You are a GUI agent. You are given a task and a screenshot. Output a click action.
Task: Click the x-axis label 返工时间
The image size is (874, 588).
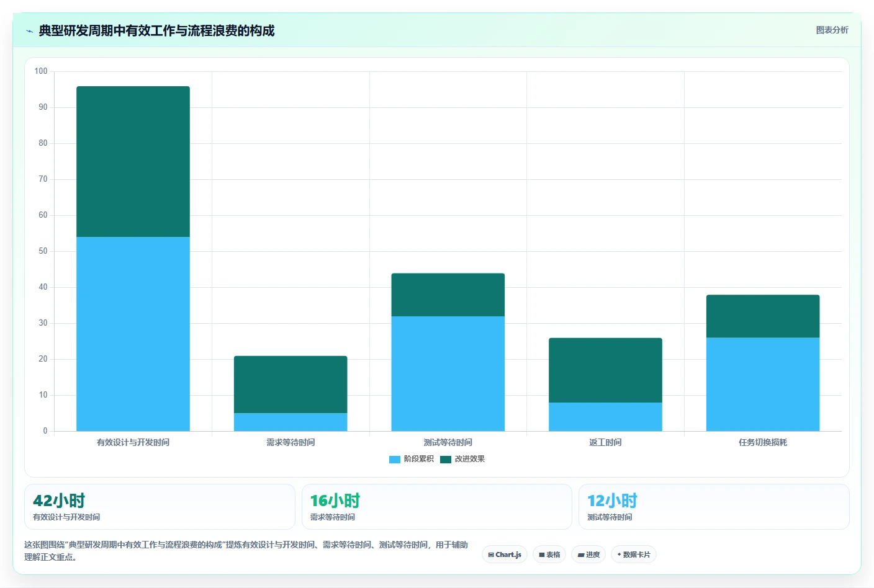coord(605,442)
